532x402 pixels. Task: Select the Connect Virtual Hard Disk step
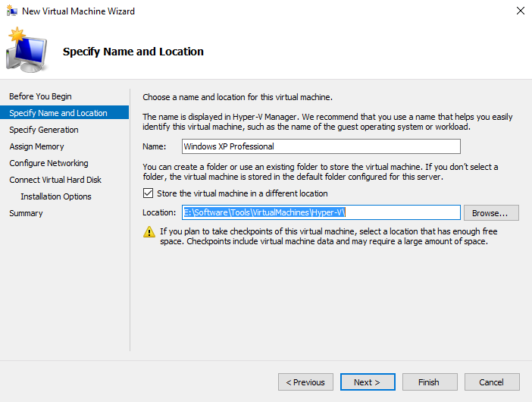55,180
